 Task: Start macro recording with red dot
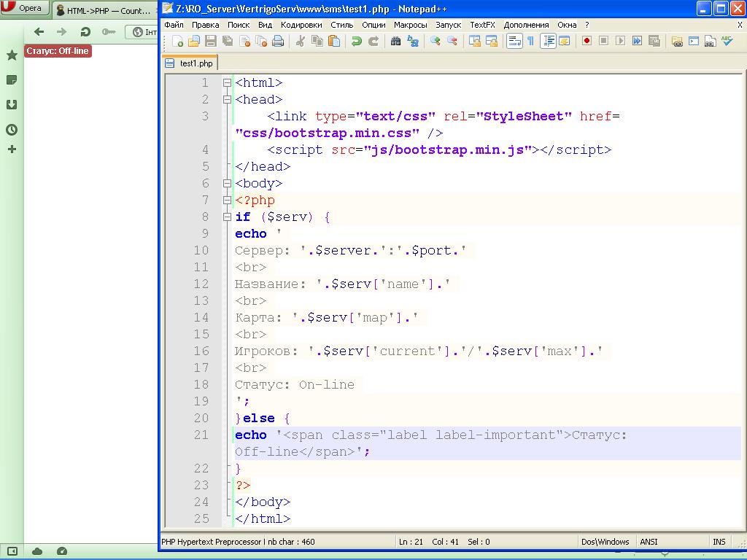pos(587,42)
